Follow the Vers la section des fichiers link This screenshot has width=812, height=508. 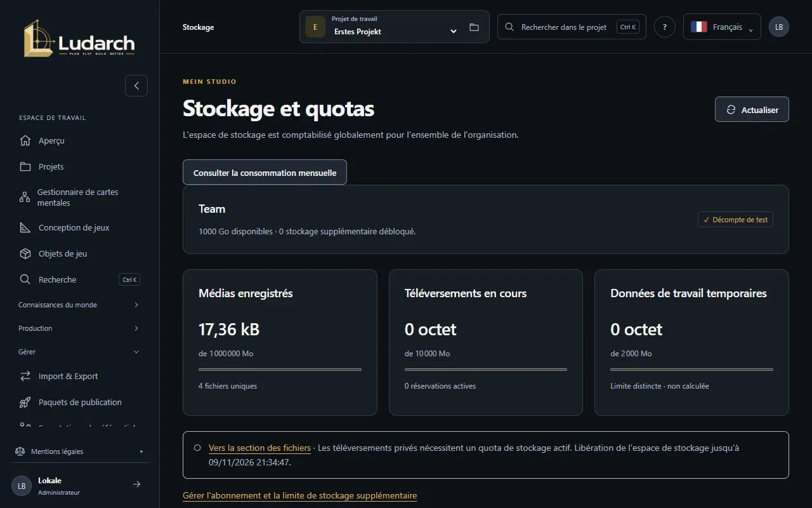[259, 448]
